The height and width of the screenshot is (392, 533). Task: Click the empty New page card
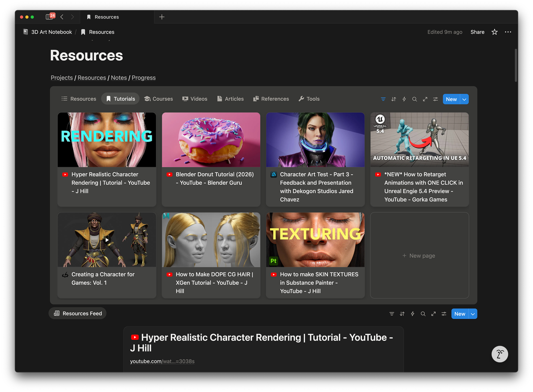(x=419, y=255)
